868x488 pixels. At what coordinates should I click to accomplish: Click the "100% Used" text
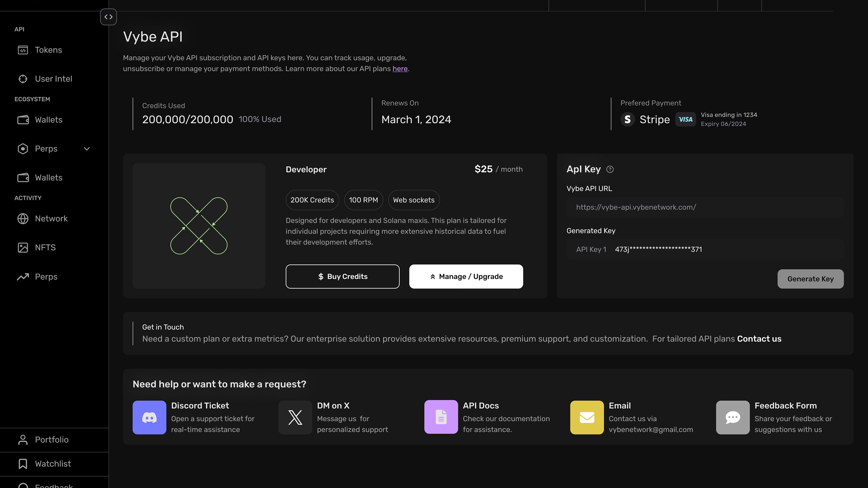point(260,120)
